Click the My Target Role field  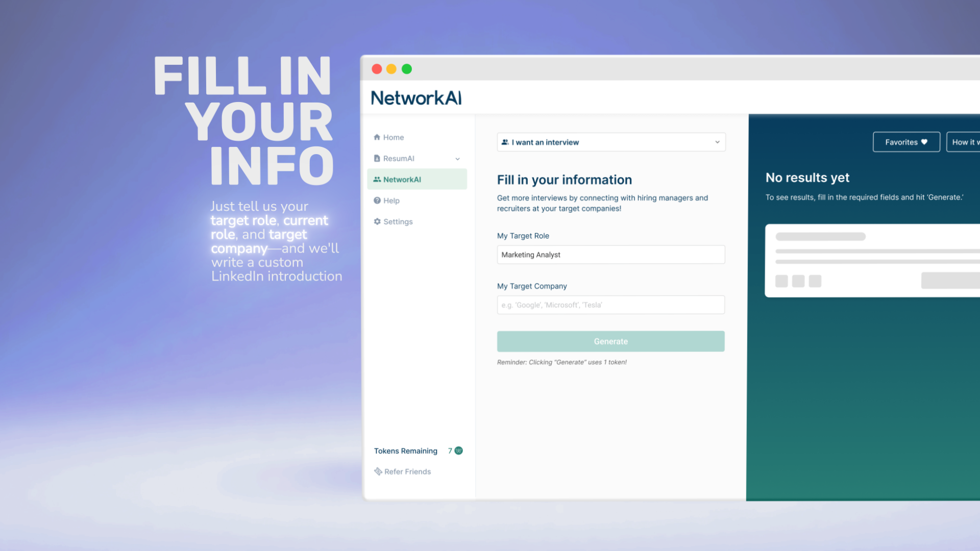(610, 255)
